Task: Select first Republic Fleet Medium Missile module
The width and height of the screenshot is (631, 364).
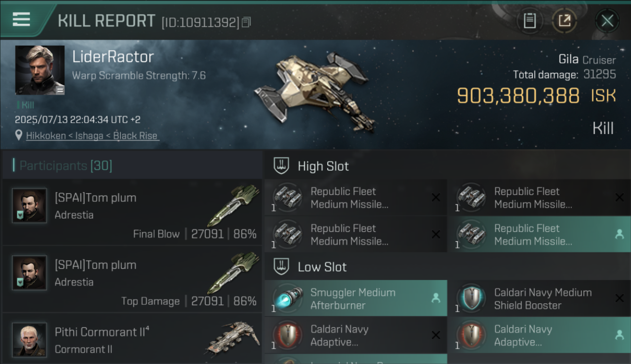Action: 356,198
